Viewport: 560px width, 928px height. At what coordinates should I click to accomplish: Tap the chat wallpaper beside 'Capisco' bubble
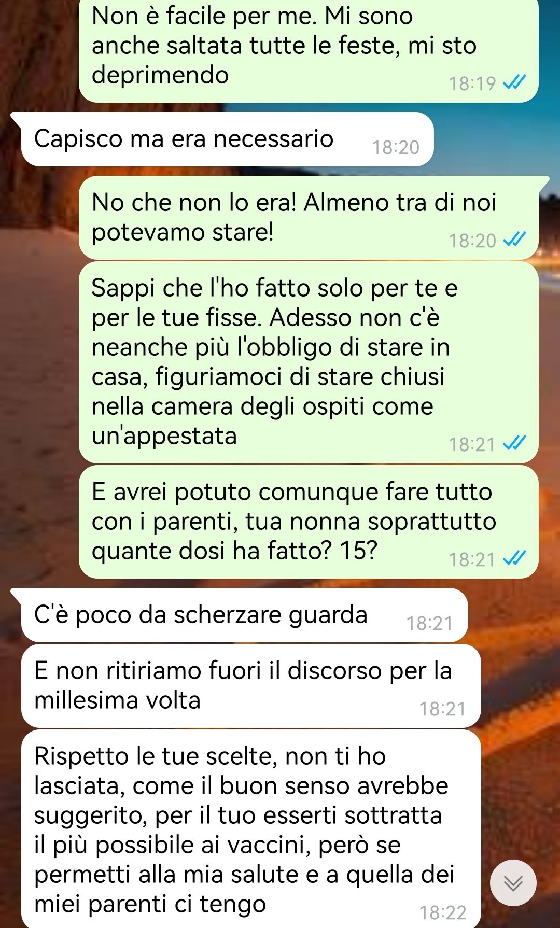[496, 139]
